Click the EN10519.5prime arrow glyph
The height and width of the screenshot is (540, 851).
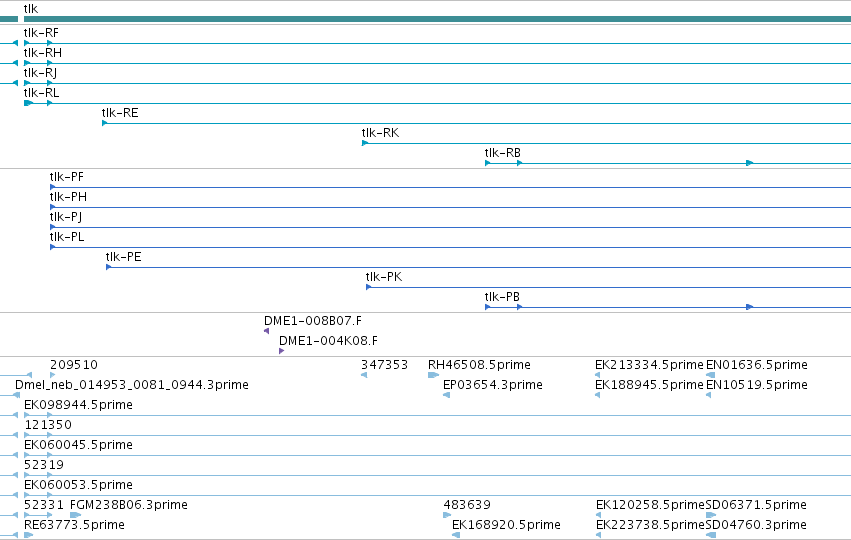click(x=709, y=395)
